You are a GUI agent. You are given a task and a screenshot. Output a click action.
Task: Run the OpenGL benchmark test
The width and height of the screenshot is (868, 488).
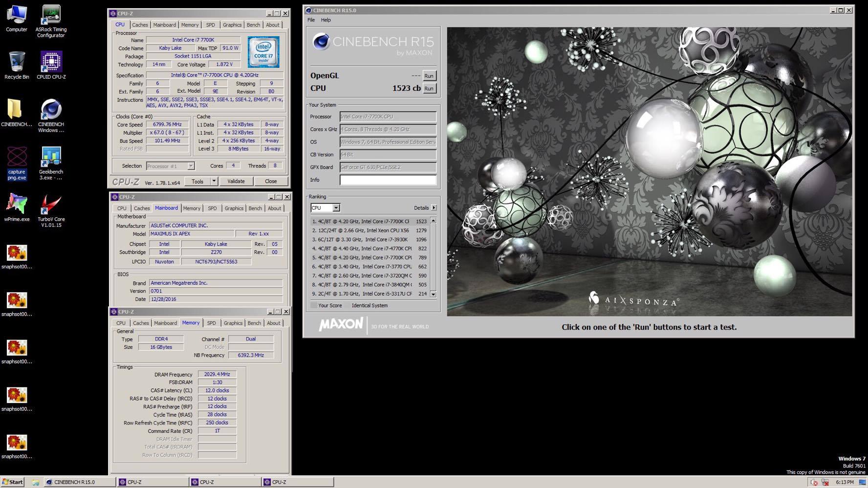click(429, 76)
